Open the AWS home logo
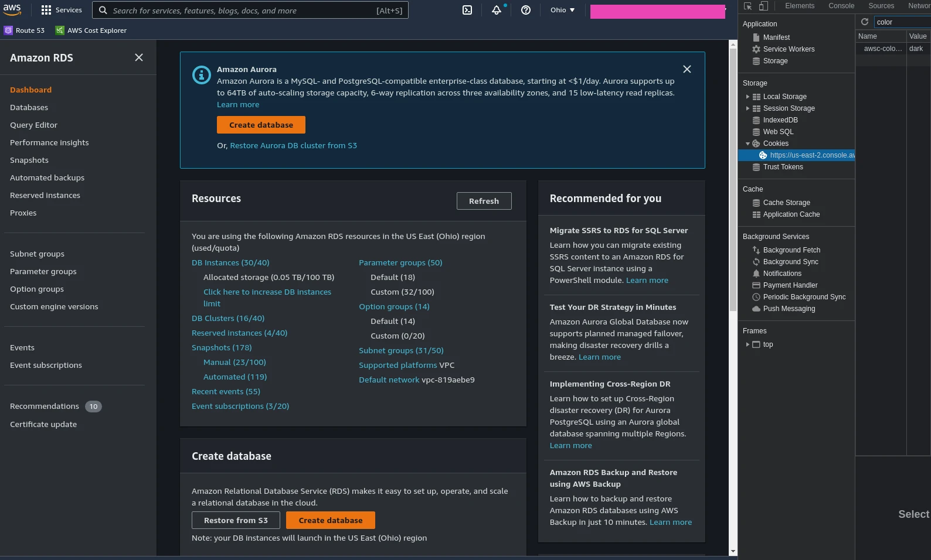This screenshot has height=560, width=931. click(x=12, y=10)
